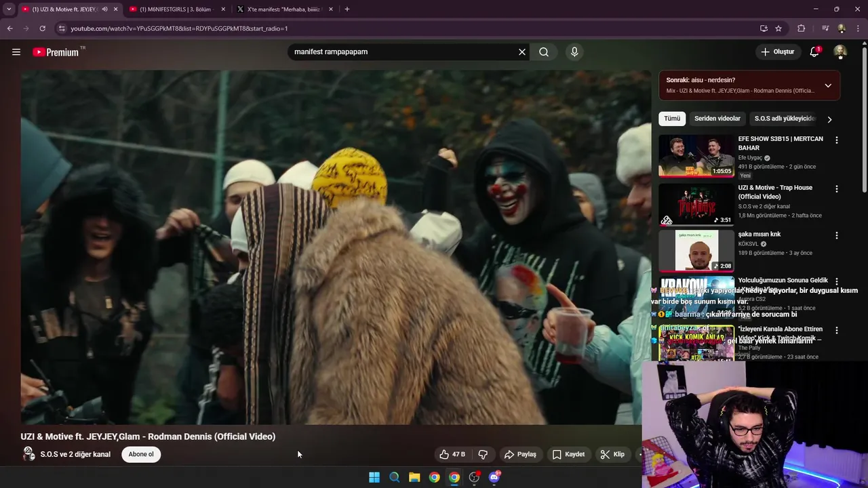Viewport: 868px width, 488px height.
Task: Close the X'te manifest tab
Action: (x=331, y=9)
